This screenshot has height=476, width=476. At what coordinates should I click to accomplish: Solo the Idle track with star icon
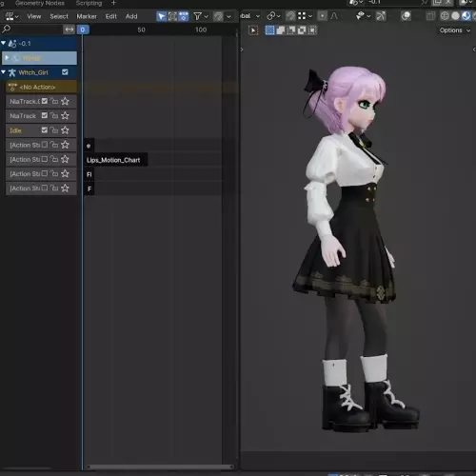click(x=65, y=130)
